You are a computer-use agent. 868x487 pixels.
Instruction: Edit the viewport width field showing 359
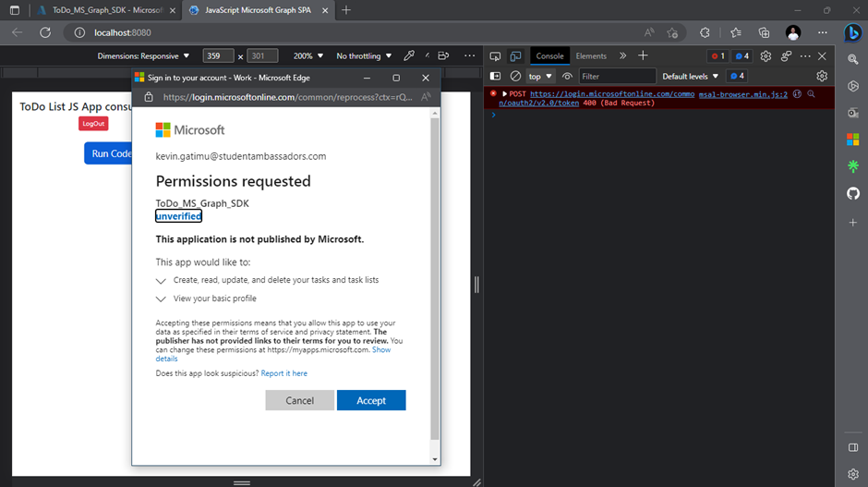pyautogui.click(x=218, y=56)
